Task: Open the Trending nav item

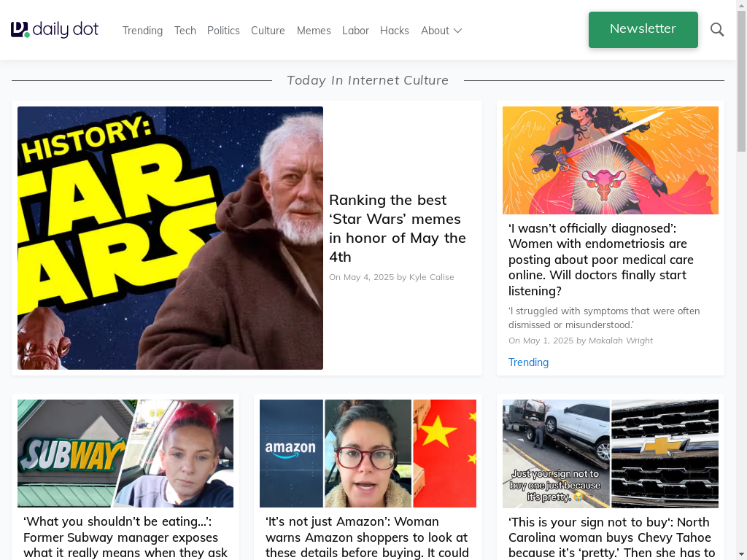Action: (x=142, y=31)
